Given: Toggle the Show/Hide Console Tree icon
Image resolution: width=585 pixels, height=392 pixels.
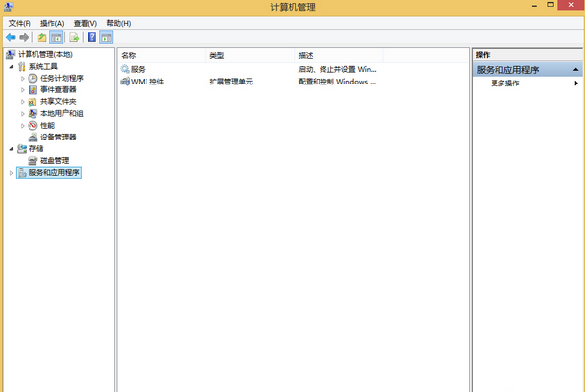Looking at the screenshot, I should (x=56, y=37).
